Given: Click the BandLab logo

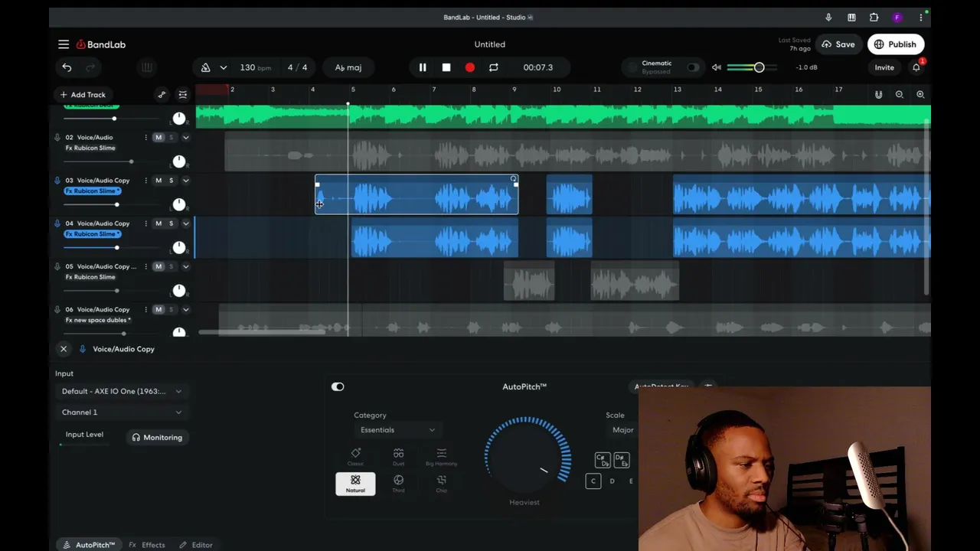Looking at the screenshot, I should click(x=100, y=44).
